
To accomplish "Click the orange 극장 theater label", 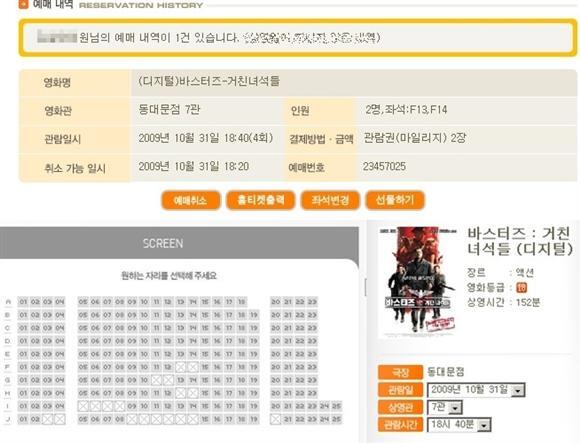I will (400, 372).
